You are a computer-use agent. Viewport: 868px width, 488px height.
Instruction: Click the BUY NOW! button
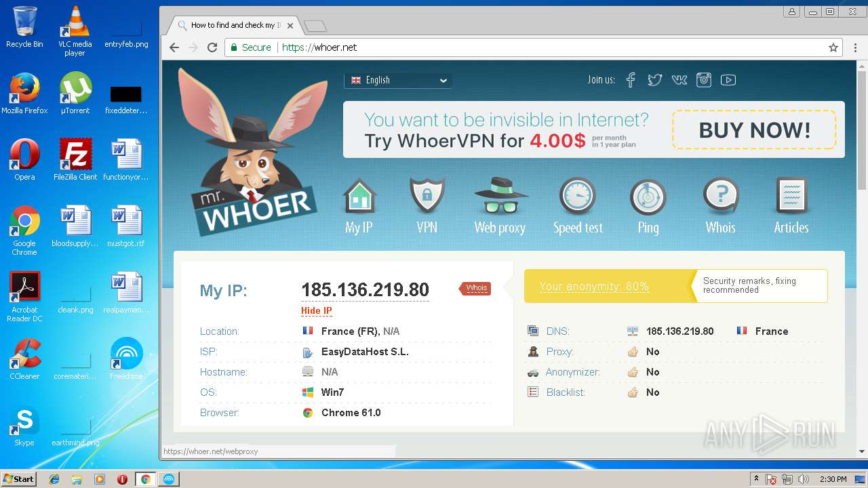tap(754, 129)
